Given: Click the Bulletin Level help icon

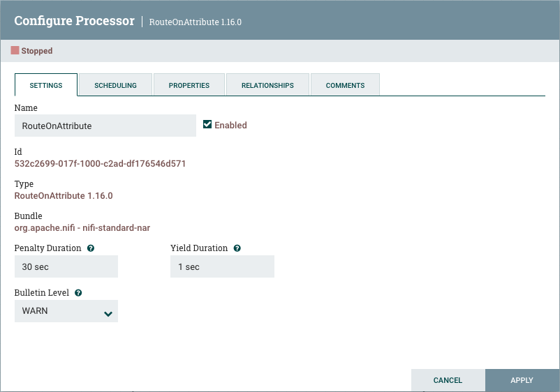Looking at the screenshot, I should coord(78,293).
